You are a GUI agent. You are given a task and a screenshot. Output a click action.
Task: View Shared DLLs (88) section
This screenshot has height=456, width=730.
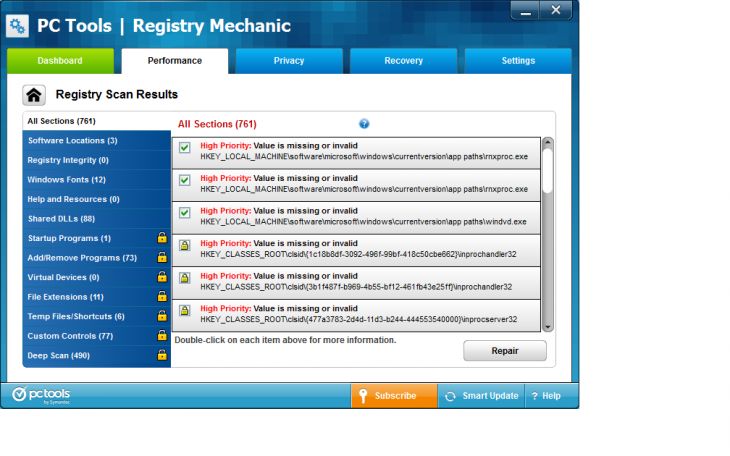click(97, 219)
